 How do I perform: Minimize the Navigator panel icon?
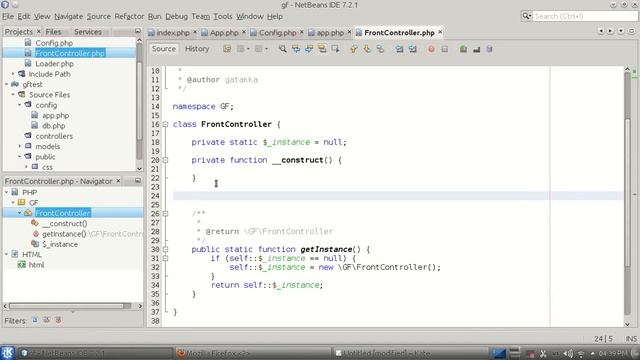click(x=138, y=180)
